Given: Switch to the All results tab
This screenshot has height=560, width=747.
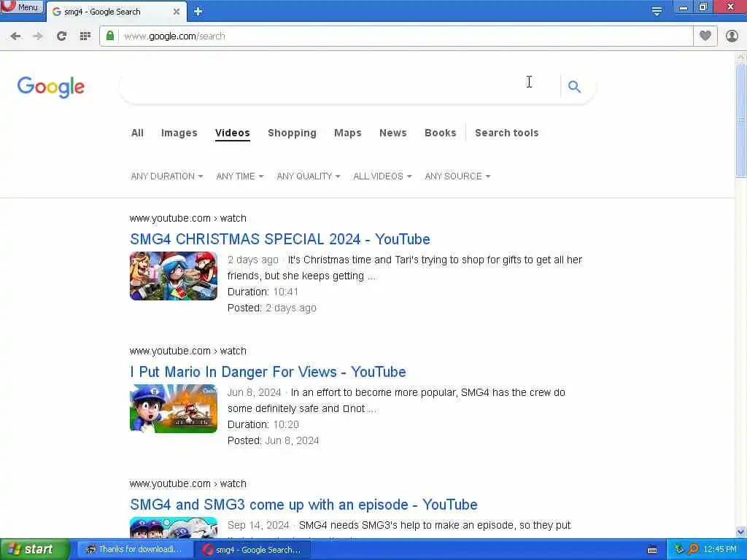Looking at the screenshot, I should click(x=137, y=133).
